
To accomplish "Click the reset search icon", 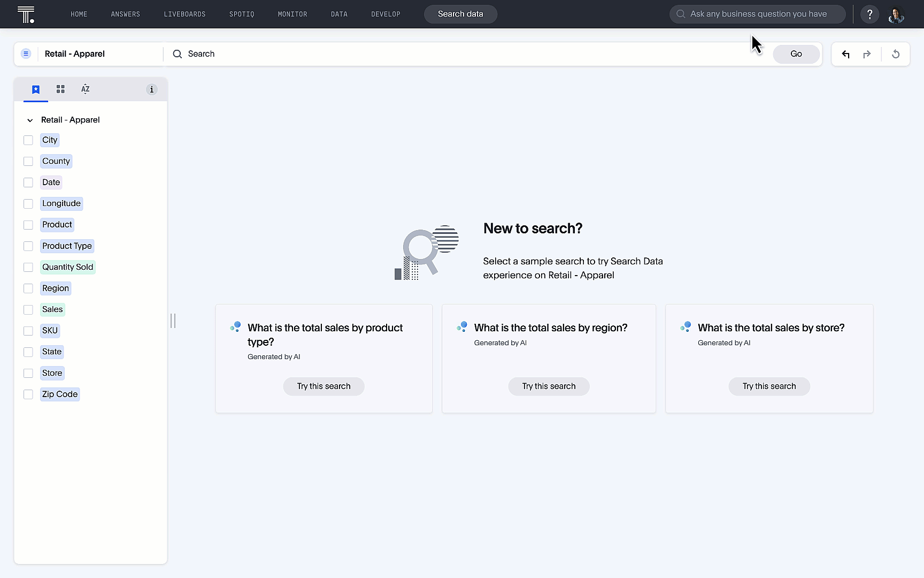I will [896, 54].
